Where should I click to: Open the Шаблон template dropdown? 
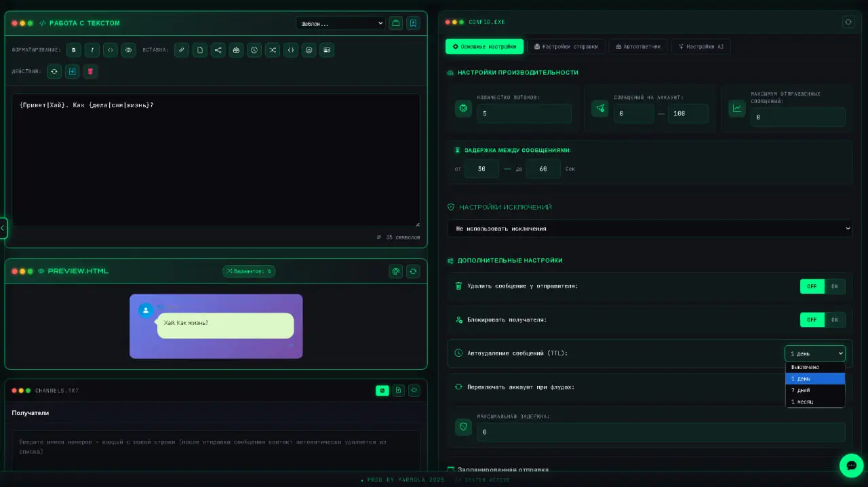click(340, 23)
